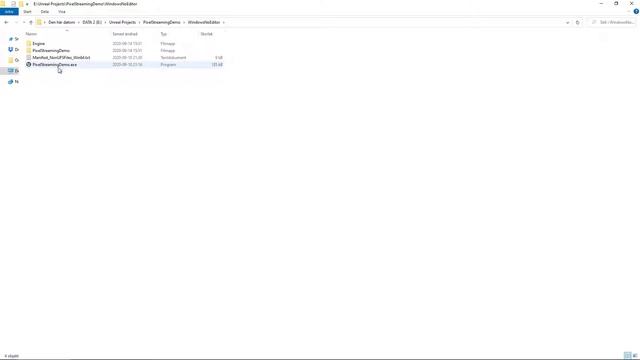Expand the chevron after PixelStreamingDemo breadcrumb

click(184, 22)
